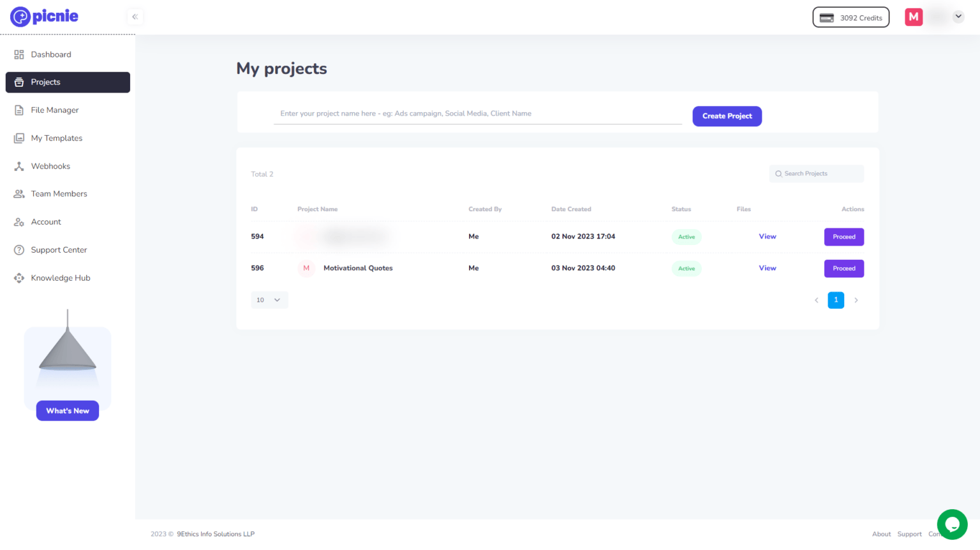980x550 pixels.
Task: Open Account settings from the sidebar
Action: pyautogui.click(x=45, y=221)
